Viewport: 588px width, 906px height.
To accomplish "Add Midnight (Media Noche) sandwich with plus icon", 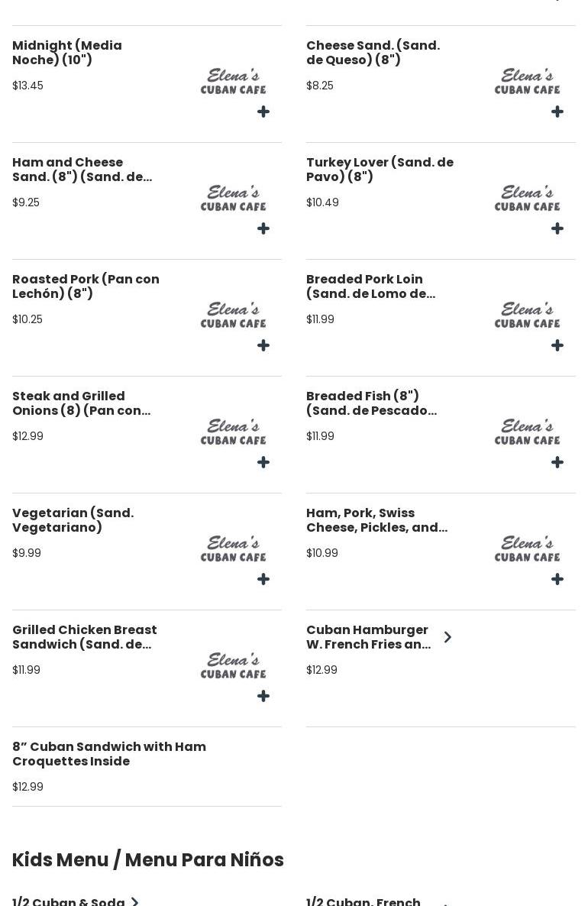I will [x=263, y=112].
